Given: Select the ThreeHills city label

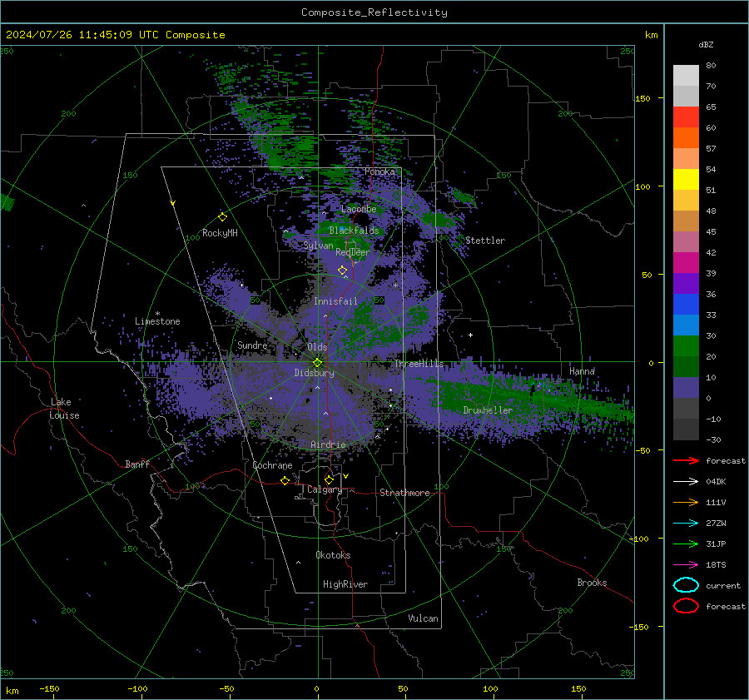Looking at the screenshot, I should (419, 364).
